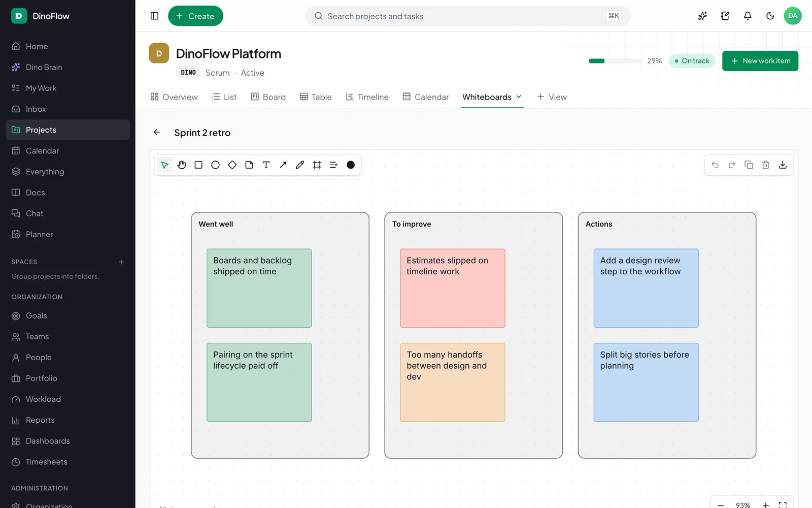The image size is (812, 508).
Task: Open Timesheets in the sidebar
Action: (x=67, y=462)
